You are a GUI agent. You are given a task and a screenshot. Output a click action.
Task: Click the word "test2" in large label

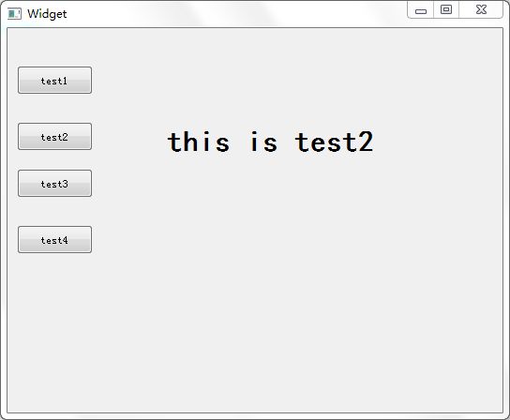pyautogui.click(x=334, y=142)
